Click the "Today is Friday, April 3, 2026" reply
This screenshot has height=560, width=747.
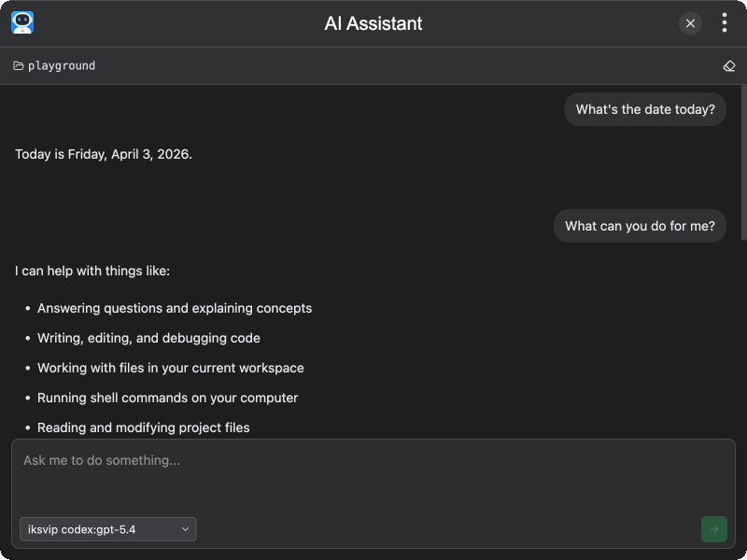[x=104, y=154]
